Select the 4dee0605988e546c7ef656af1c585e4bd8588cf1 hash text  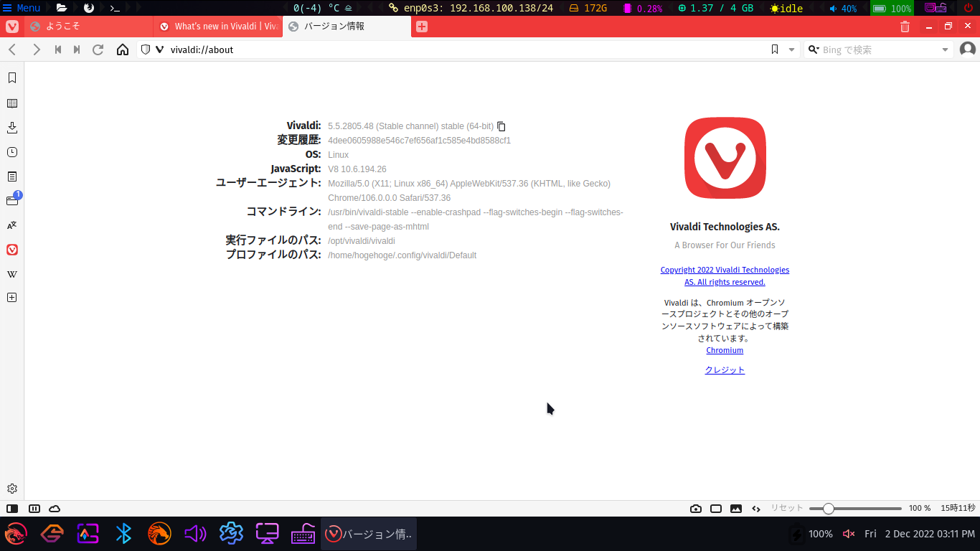(x=419, y=141)
